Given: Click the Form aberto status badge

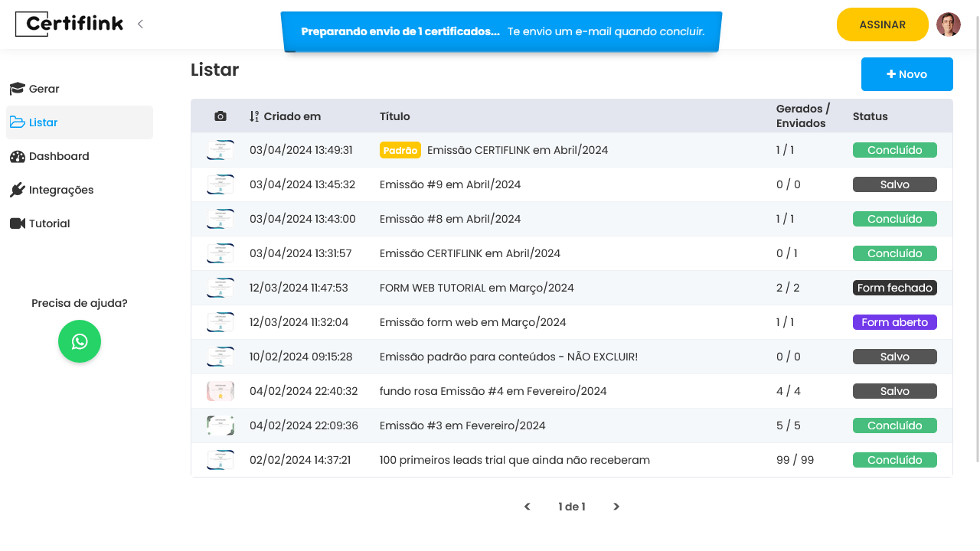Looking at the screenshot, I should [x=894, y=322].
